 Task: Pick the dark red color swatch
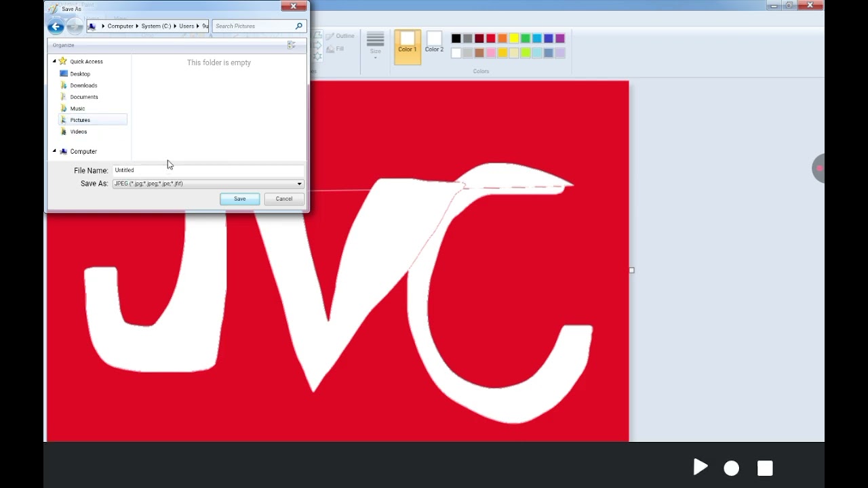coord(479,39)
